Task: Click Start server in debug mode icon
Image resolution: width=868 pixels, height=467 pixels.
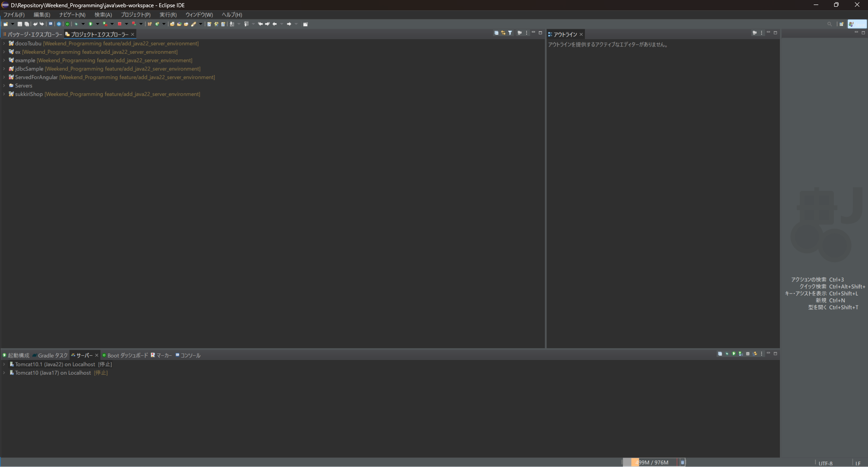Action: point(727,354)
